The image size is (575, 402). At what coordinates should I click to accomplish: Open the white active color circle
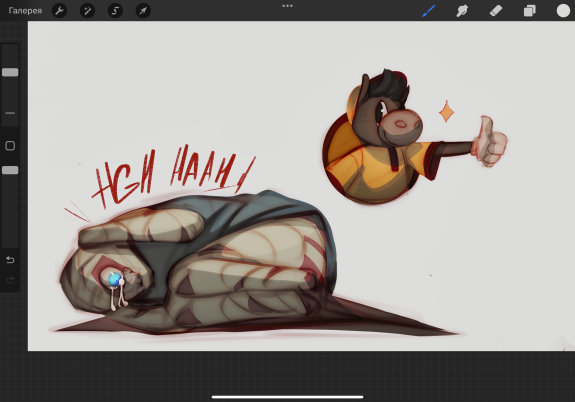563,11
